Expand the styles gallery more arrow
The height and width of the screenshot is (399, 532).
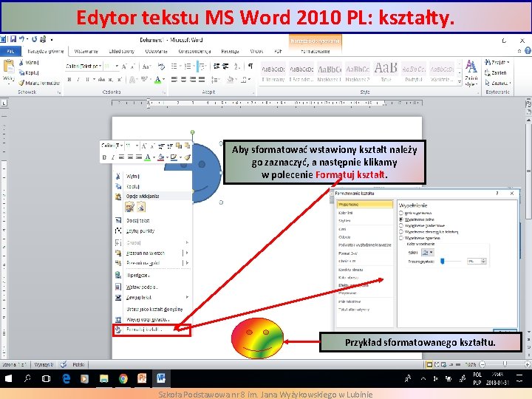pyautogui.click(x=460, y=82)
